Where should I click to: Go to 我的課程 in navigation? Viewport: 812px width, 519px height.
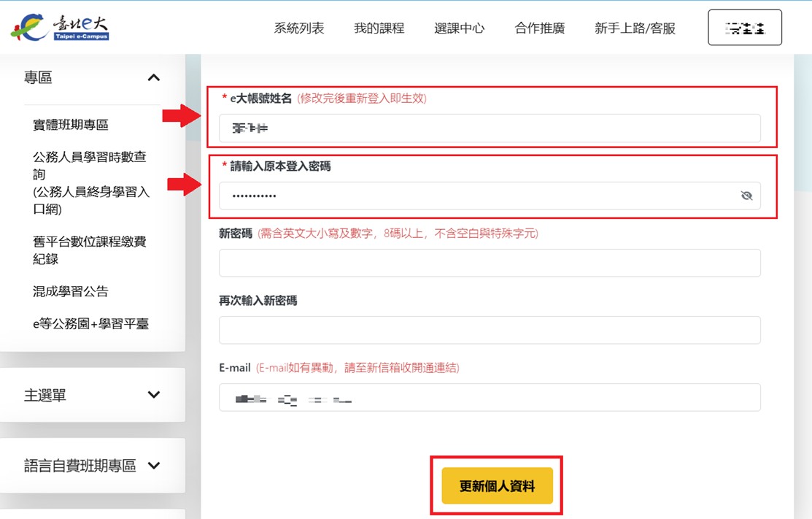(379, 28)
